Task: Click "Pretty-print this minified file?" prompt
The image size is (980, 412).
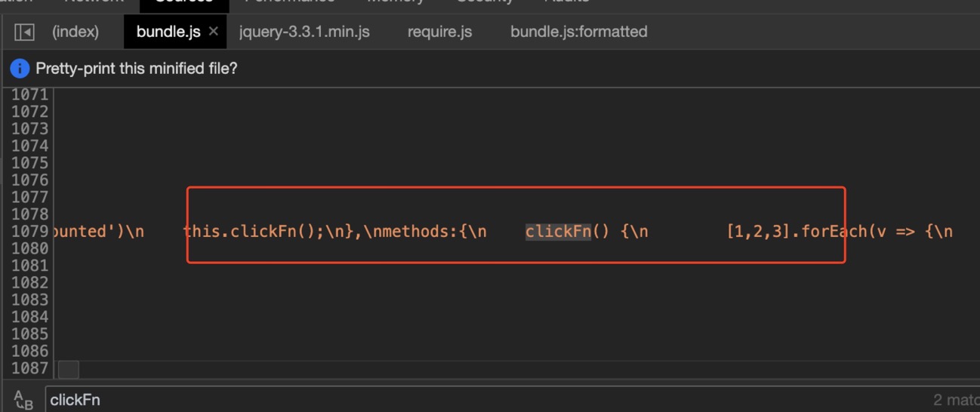Action: coord(137,69)
